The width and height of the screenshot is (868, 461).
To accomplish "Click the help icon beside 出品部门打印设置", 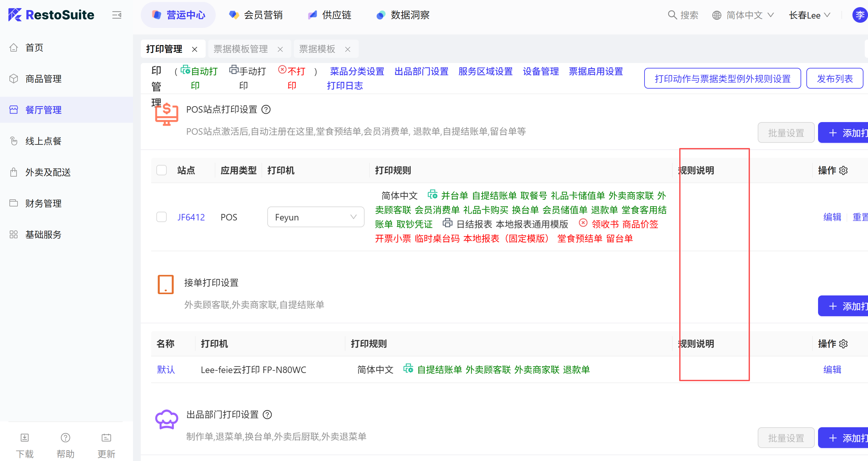I will [x=267, y=415].
